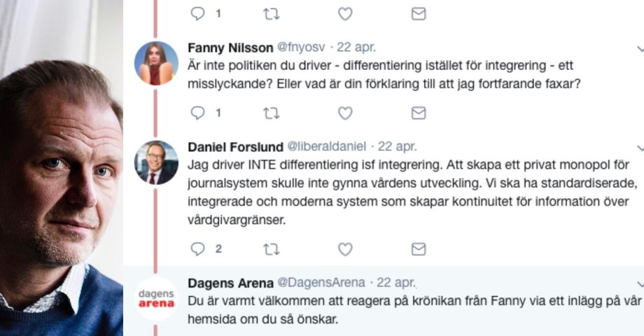Like the topmost tweet with heart icon
The image size is (644, 336).
click(345, 13)
